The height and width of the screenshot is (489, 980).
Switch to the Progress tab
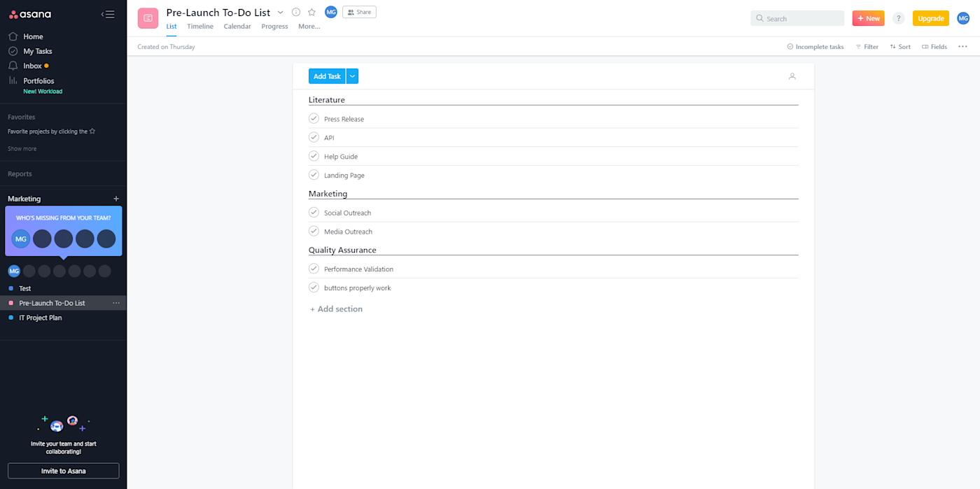[x=274, y=27]
